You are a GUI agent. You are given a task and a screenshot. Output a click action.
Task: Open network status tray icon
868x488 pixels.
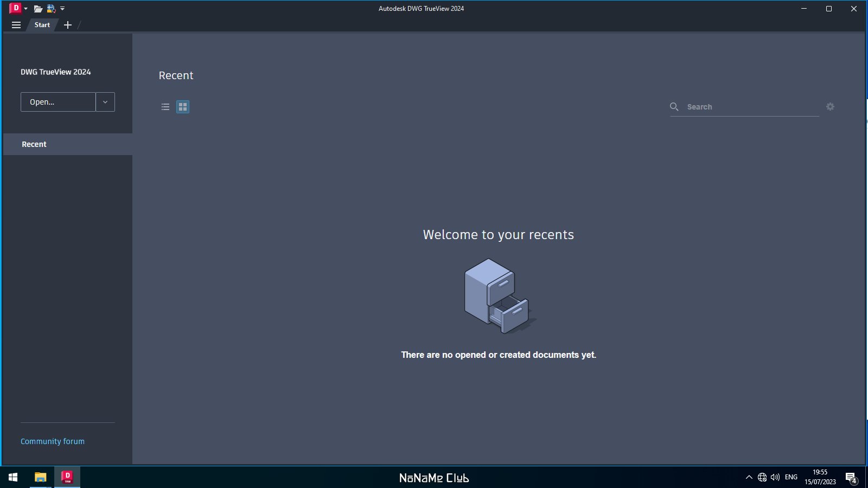(x=762, y=477)
